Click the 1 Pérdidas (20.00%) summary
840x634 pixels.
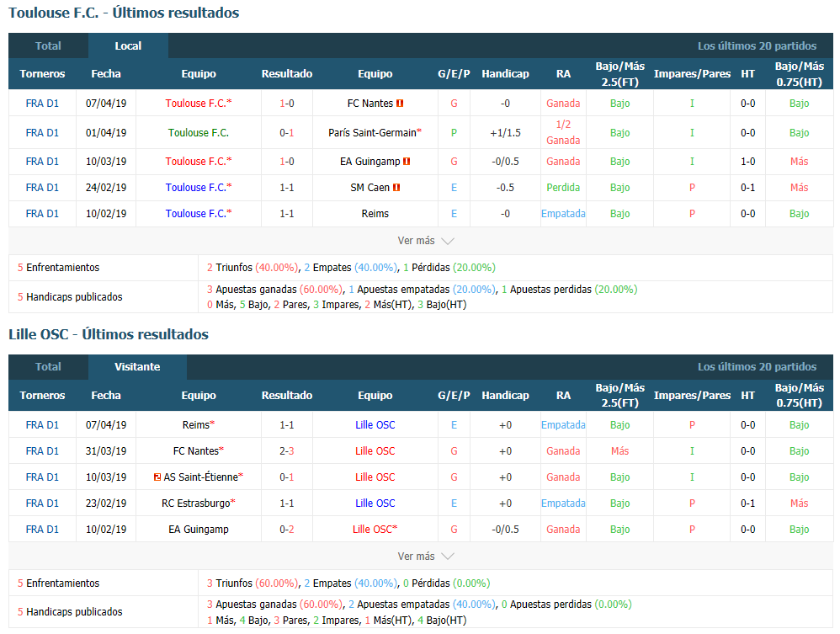[449, 268]
